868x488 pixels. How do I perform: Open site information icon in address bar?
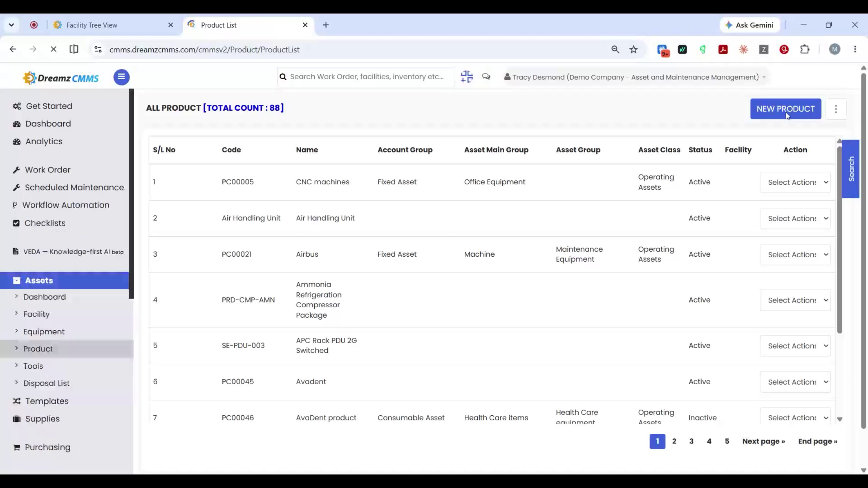(98, 50)
